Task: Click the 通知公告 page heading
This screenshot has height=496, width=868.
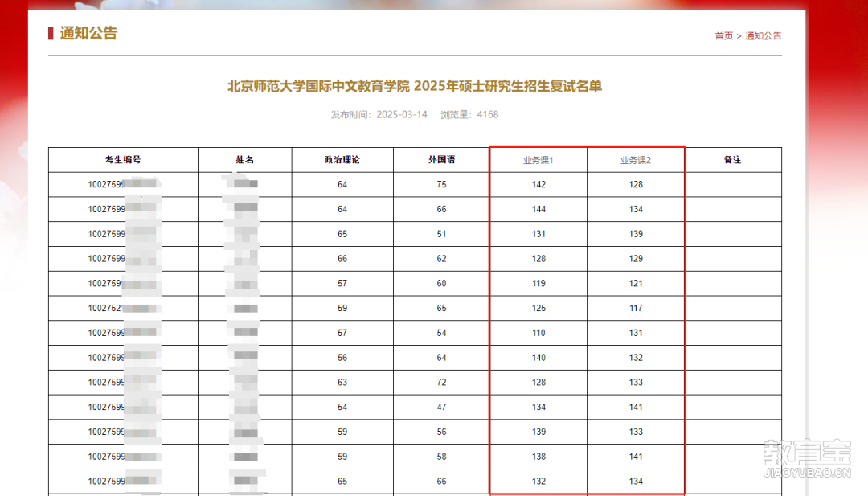Action: click(88, 33)
